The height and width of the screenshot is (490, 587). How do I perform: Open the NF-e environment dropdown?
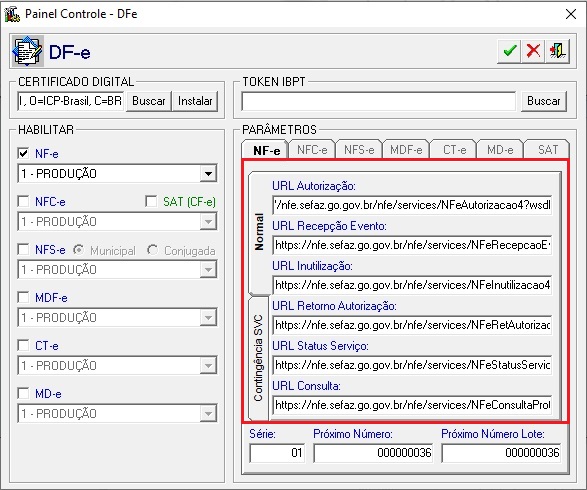(208, 174)
